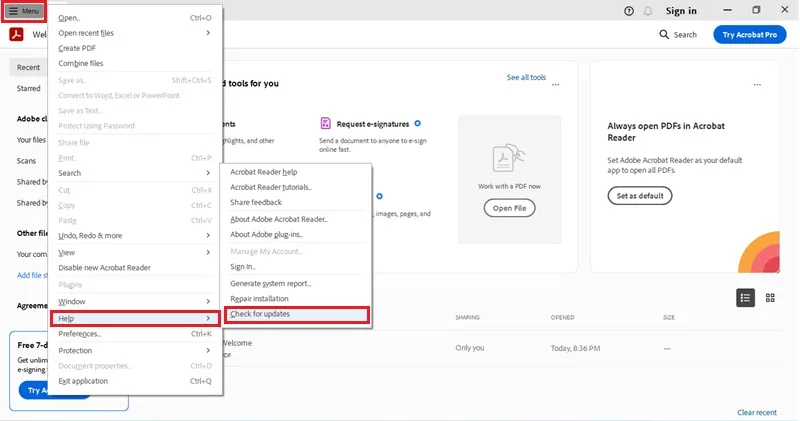Select Sign In... in Help submenu
This screenshot has width=800, height=421.
296,266
